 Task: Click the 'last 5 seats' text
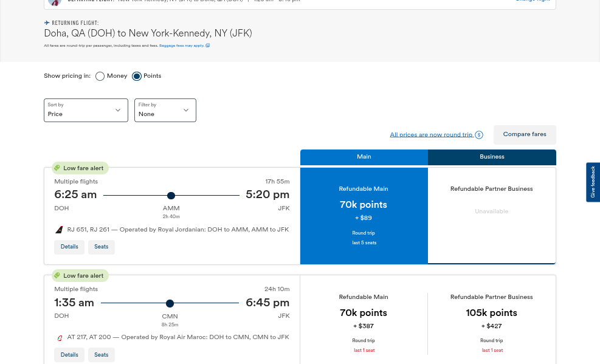(x=364, y=243)
